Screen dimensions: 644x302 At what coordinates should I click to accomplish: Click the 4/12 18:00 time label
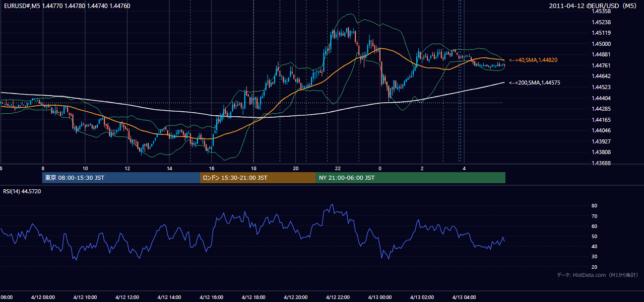pyautogui.click(x=253, y=297)
